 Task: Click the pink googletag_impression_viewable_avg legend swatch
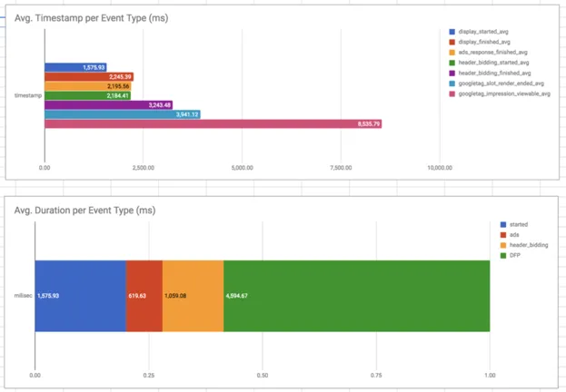pyautogui.click(x=452, y=94)
